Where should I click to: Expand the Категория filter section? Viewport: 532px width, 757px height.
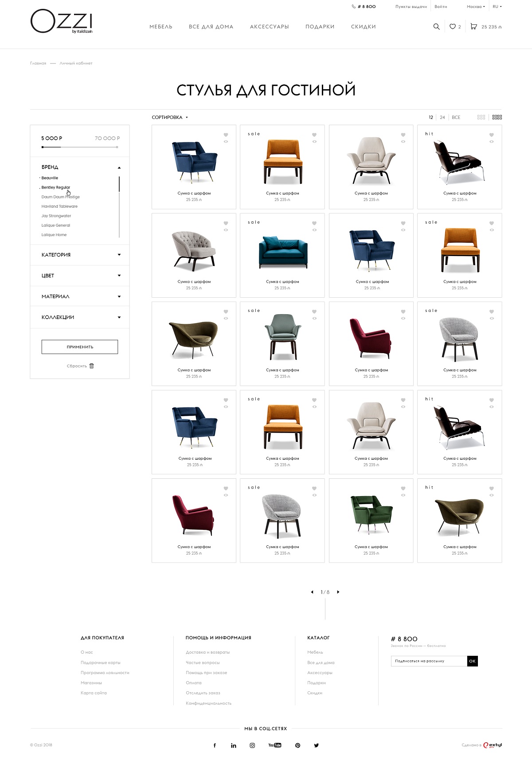pyautogui.click(x=80, y=255)
